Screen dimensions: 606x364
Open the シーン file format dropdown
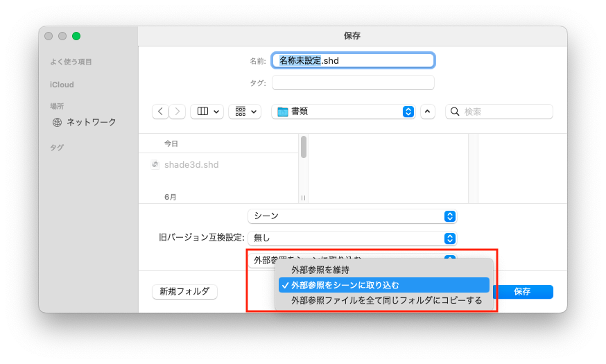[352, 216]
